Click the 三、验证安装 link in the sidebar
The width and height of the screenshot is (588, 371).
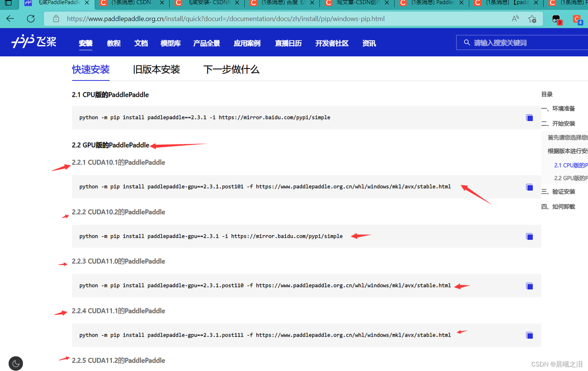(x=559, y=192)
